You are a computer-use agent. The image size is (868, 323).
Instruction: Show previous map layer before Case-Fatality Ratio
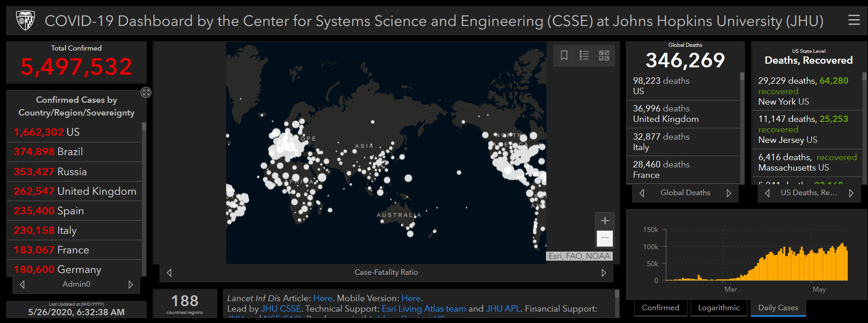pyautogui.click(x=169, y=273)
